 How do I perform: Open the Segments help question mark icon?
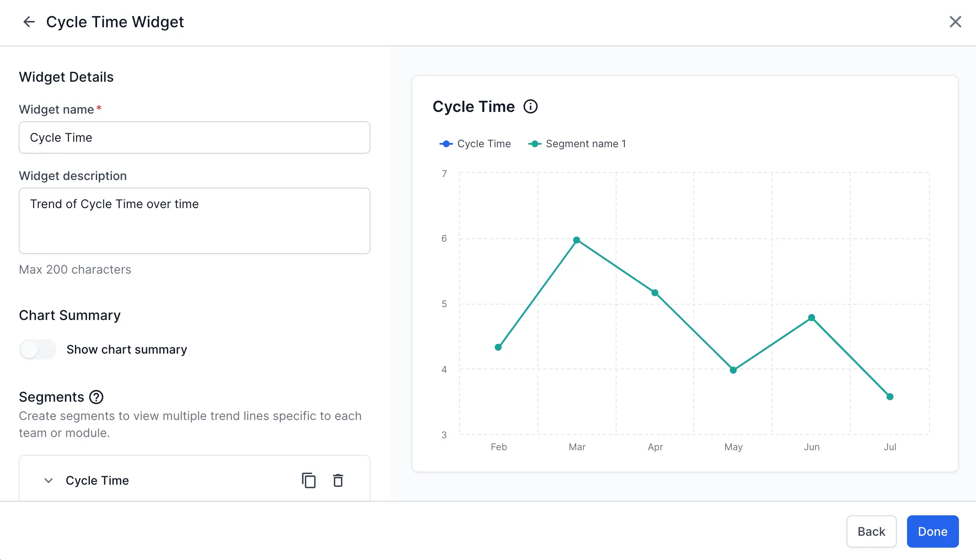pyautogui.click(x=96, y=397)
